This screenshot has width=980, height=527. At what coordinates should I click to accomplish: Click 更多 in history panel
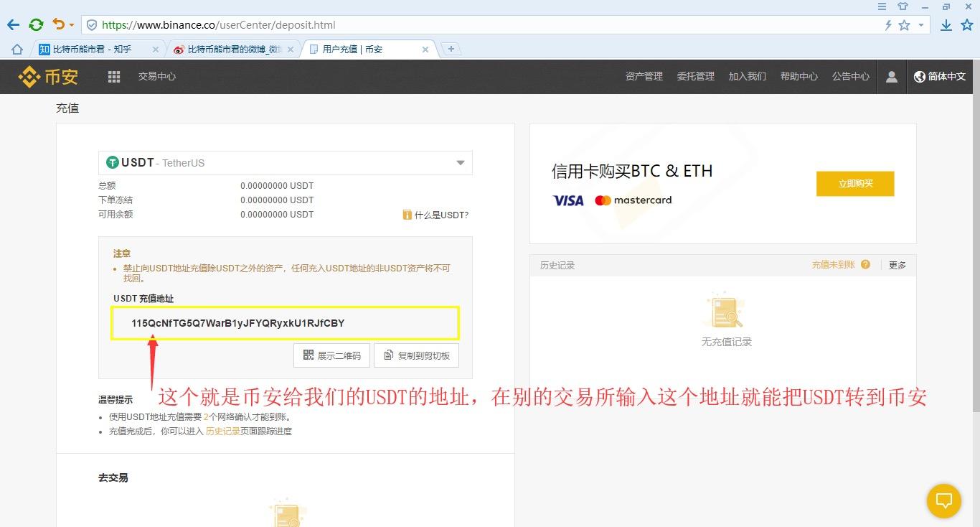tap(897, 265)
